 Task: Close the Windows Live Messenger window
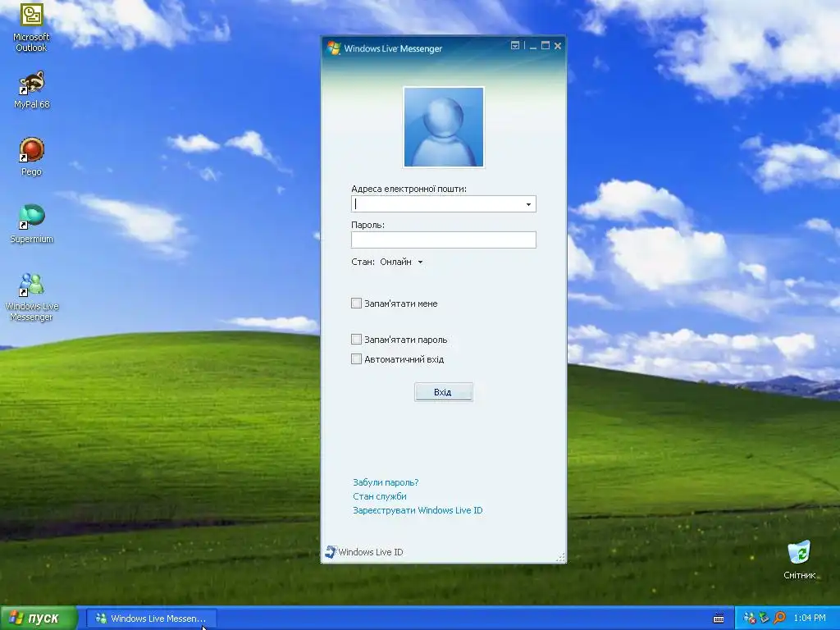point(558,46)
